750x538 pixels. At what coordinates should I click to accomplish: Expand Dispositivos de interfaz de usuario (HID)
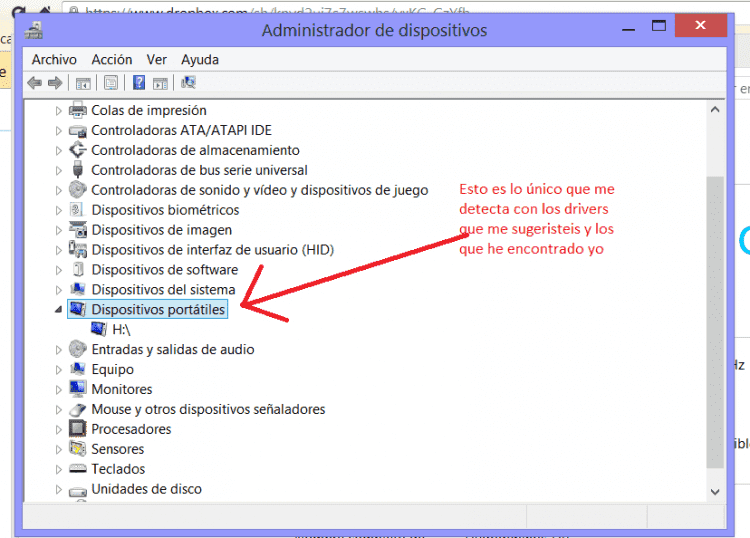58,250
